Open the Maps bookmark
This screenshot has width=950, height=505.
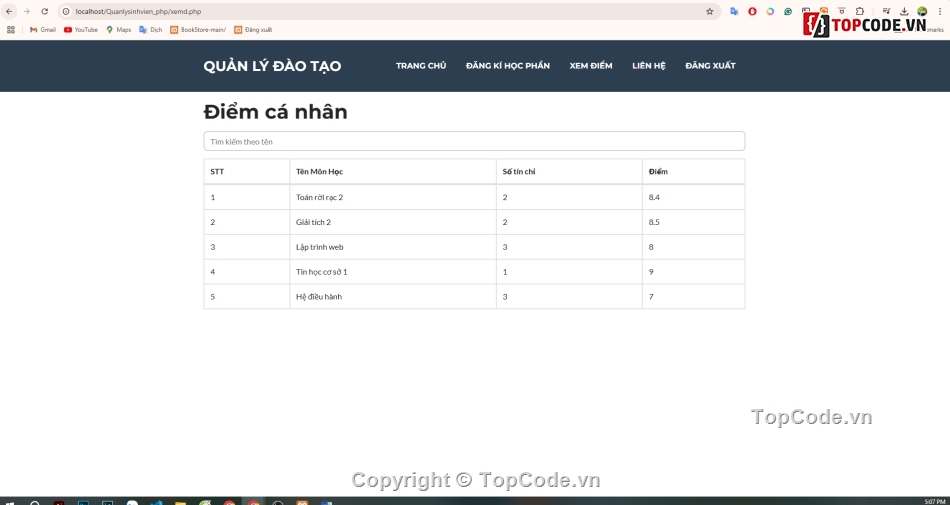click(119, 30)
